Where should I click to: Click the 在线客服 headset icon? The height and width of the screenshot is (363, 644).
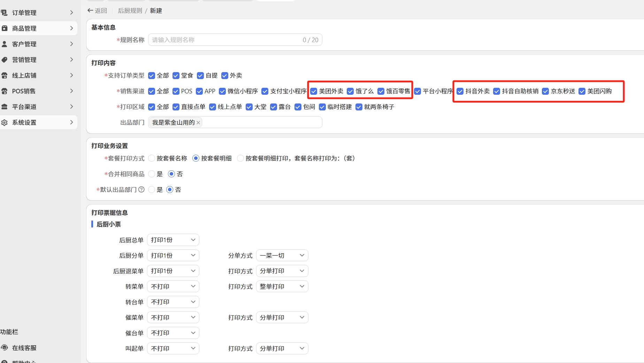(4, 348)
